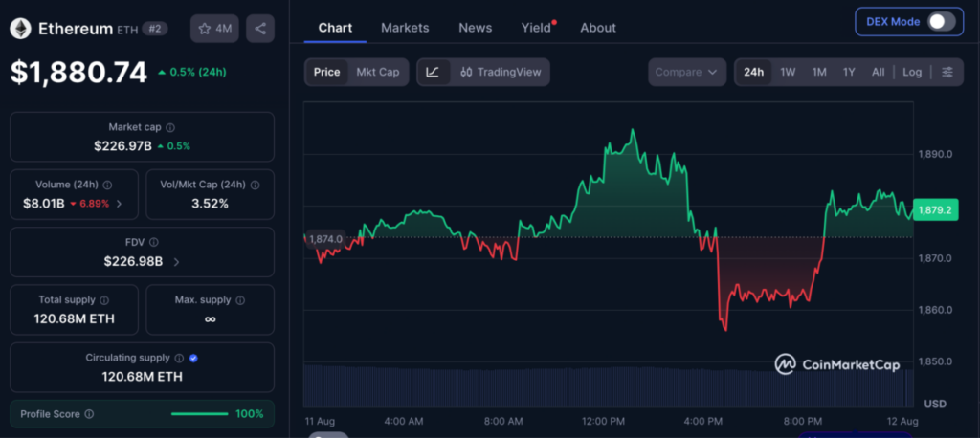Click the 12:00 PM time axis label
Screen dimensions: 980x438
point(604,421)
